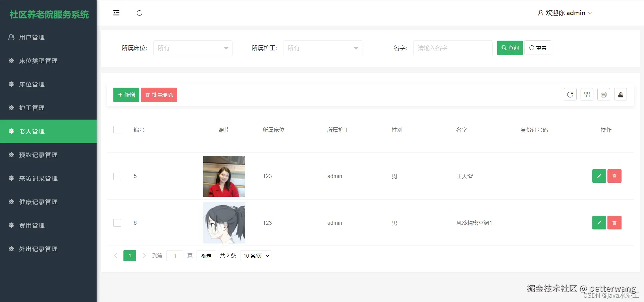Click the table refresh icon
644x302 pixels.
click(570, 94)
